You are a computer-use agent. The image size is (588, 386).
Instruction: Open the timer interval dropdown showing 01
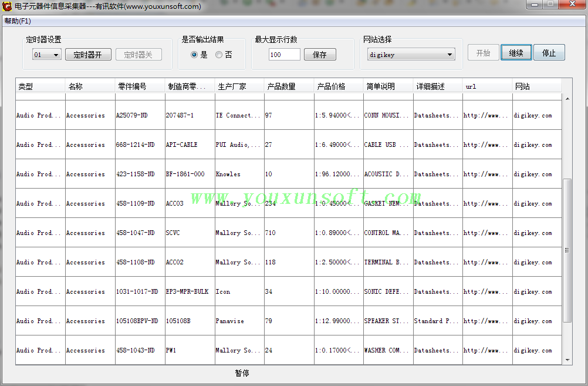(46, 55)
